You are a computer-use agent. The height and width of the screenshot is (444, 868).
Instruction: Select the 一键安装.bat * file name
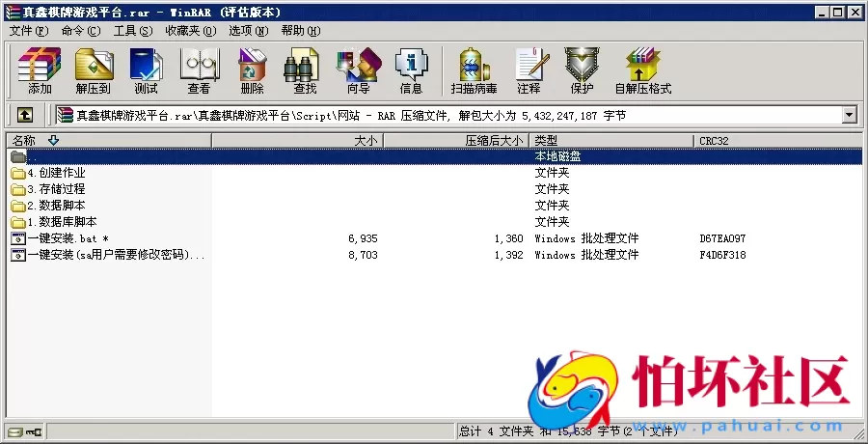(x=68, y=239)
